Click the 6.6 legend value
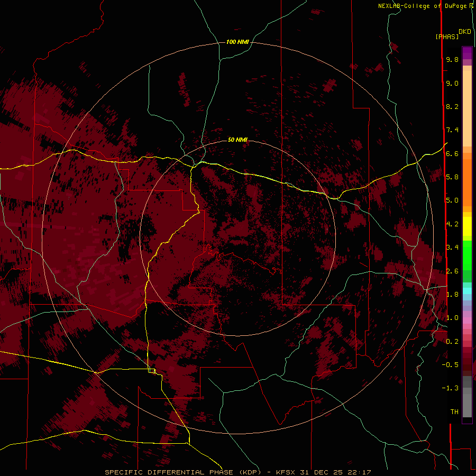This screenshot has height=476, width=476. pos(452,153)
